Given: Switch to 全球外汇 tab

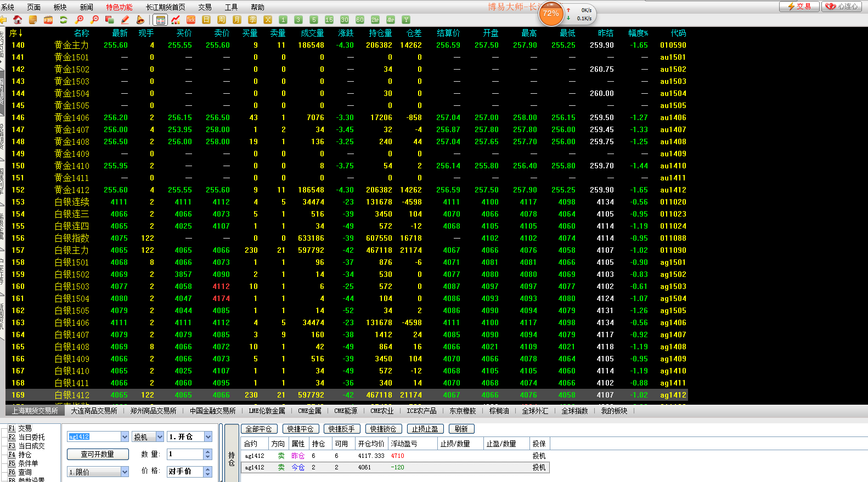Looking at the screenshot, I should point(535,411).
